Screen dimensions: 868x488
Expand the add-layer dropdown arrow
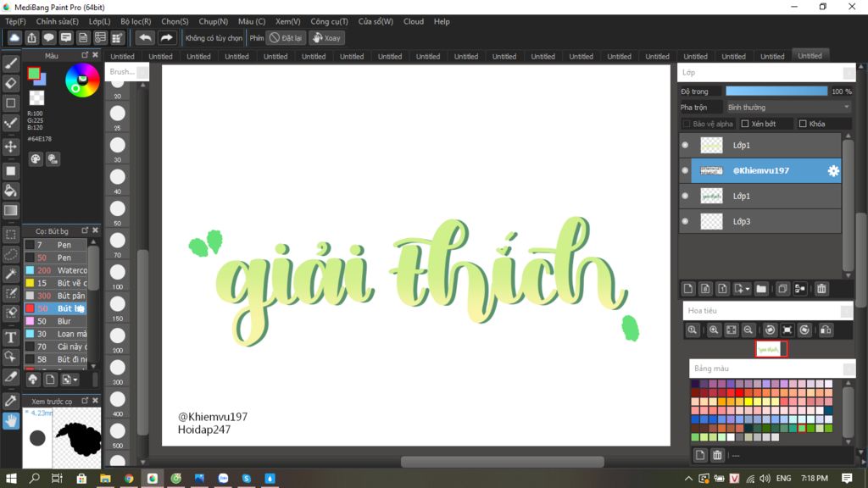(748, 290)
